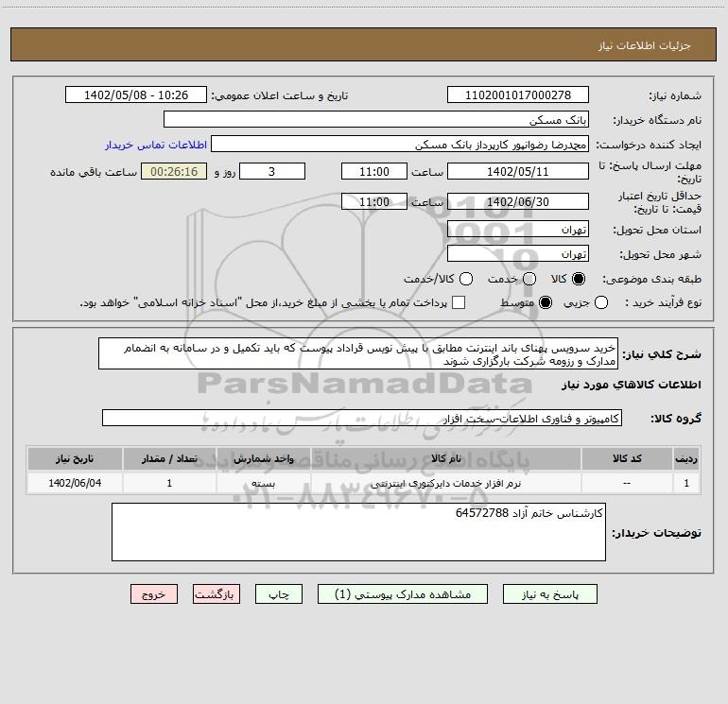Click the توضیحات خریدار text area
Viewport: 728px width, 704px height.
point(358,532)
